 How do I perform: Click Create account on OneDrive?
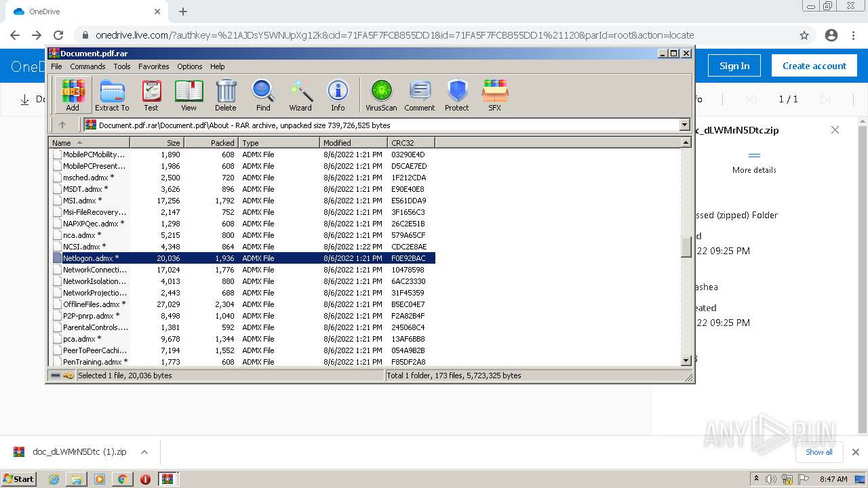(x=814, y=66)
